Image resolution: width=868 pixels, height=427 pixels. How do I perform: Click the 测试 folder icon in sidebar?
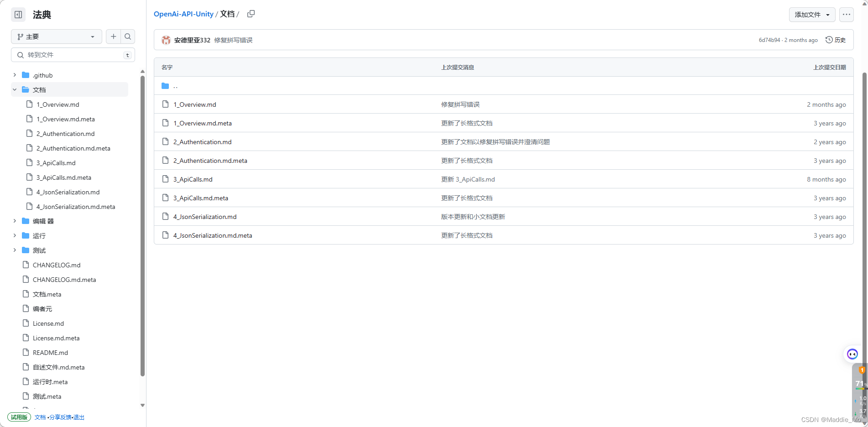click(26, 250)
